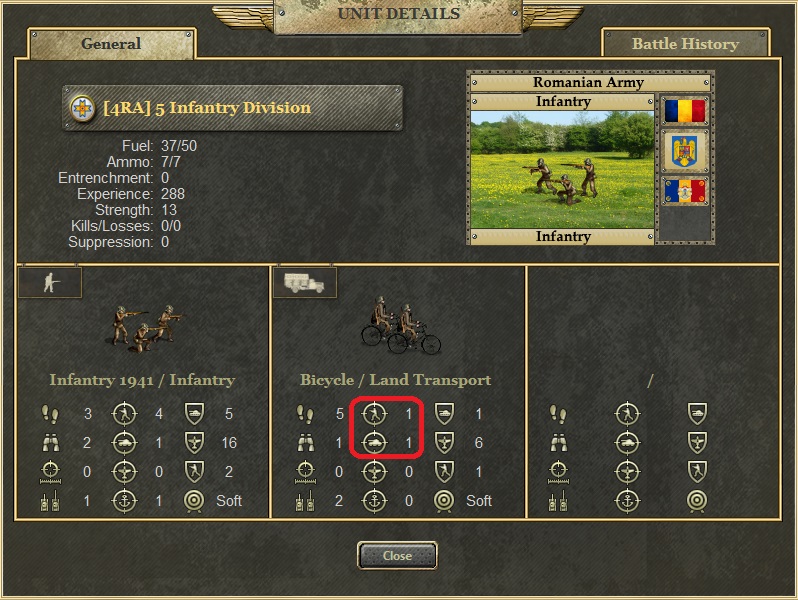This screenshot has height=600, width=798.
Task: Switch to the Battle History tab
Action: click(x=685, y=44)
